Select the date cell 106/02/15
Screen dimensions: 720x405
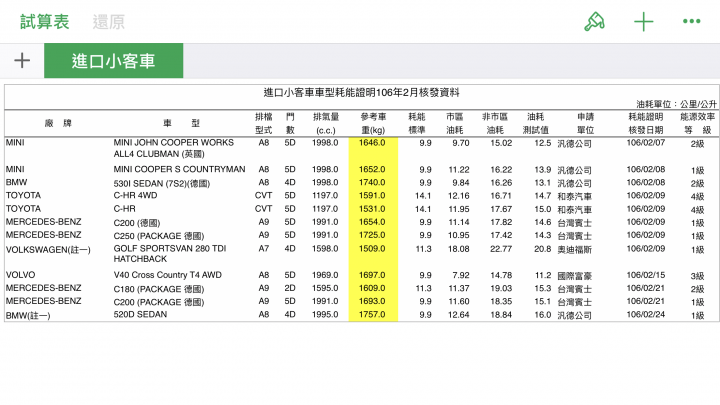[646, 275]
